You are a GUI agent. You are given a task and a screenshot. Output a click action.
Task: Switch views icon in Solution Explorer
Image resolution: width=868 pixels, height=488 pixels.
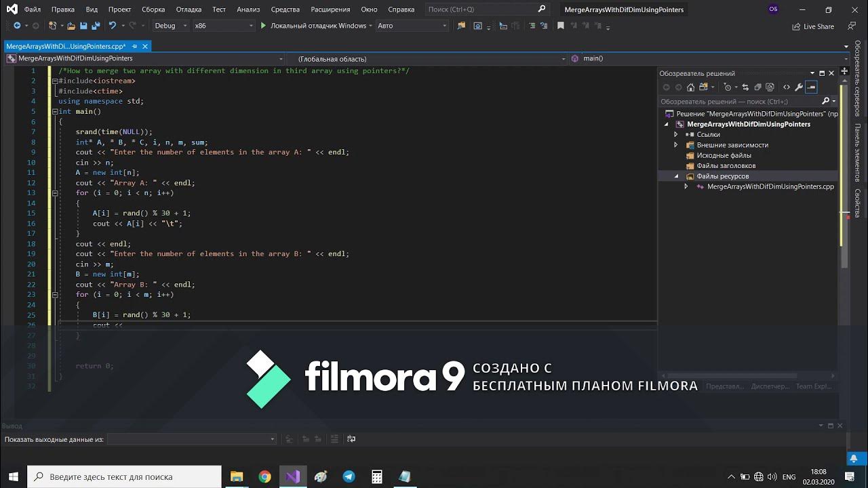[x=703, y=87]
